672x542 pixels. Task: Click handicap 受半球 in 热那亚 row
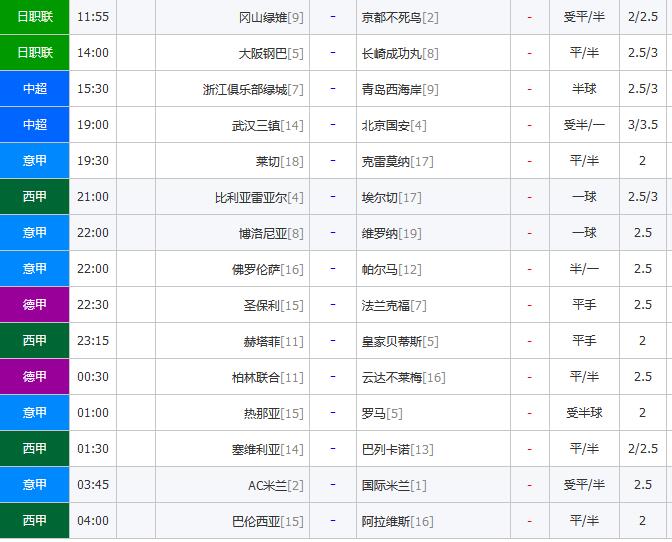(584, 413)
